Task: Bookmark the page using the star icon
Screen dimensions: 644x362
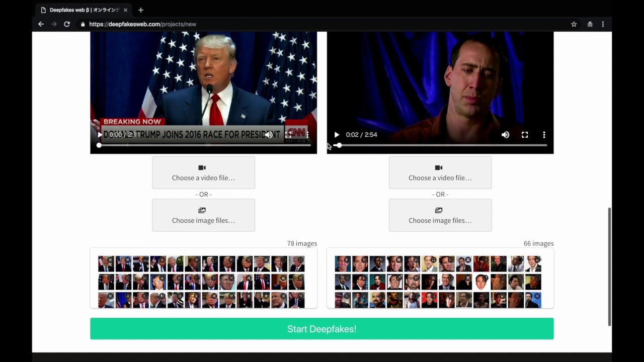Action: [574, 24]
